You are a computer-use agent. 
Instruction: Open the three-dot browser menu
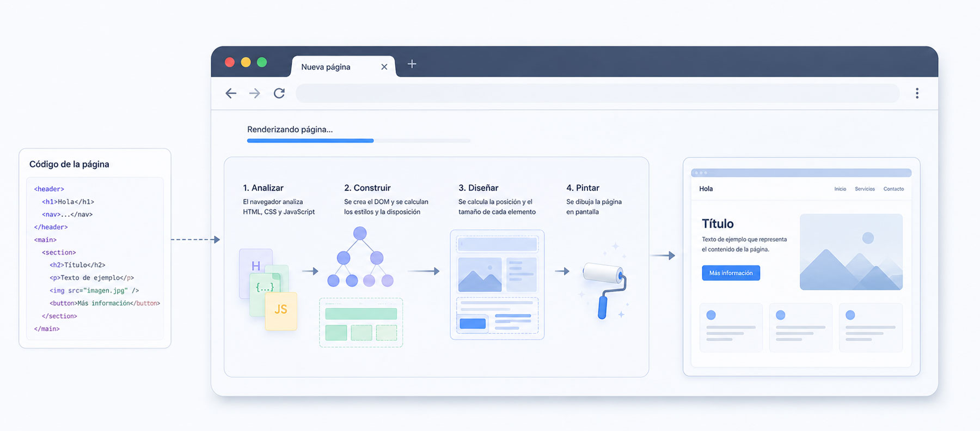tap(917, 93)
